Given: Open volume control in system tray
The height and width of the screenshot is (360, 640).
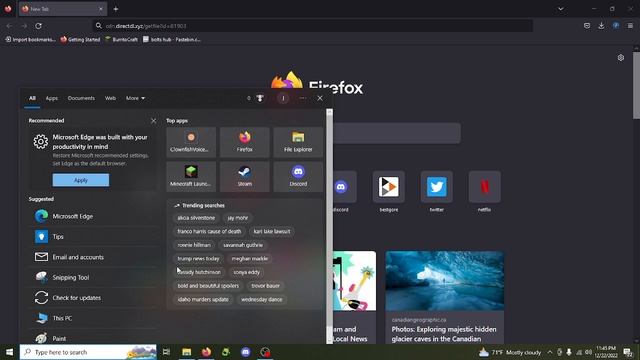Looking at the screenshot, I should point(589,352).
